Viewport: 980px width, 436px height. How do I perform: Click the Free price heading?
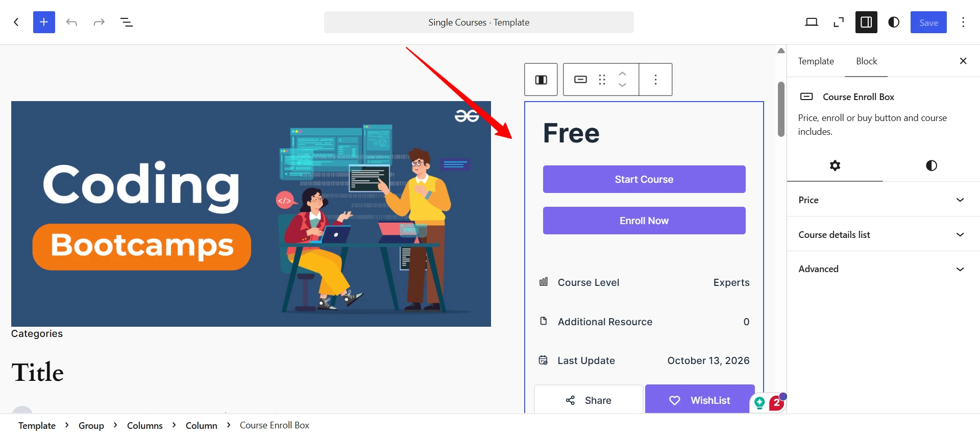tap(571, 133)
